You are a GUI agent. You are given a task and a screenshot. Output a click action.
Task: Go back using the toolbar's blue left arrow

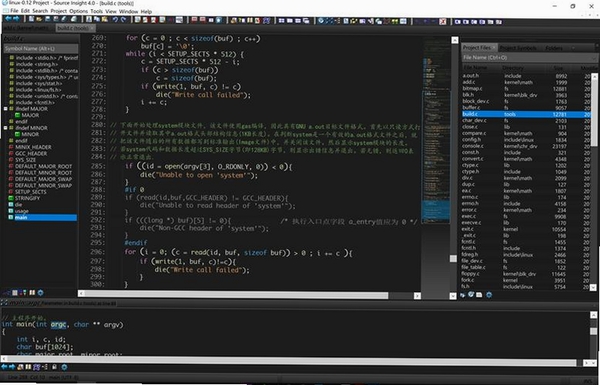click(8, 19)
